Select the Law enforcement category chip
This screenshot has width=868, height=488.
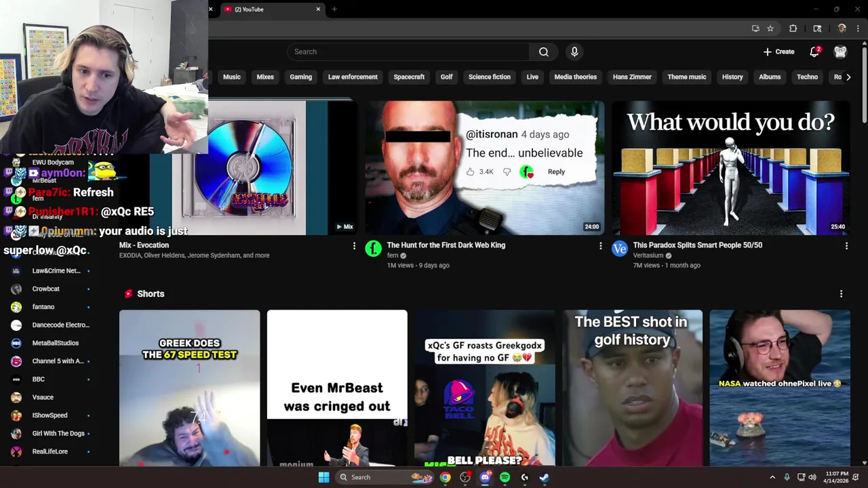(353, 77)
